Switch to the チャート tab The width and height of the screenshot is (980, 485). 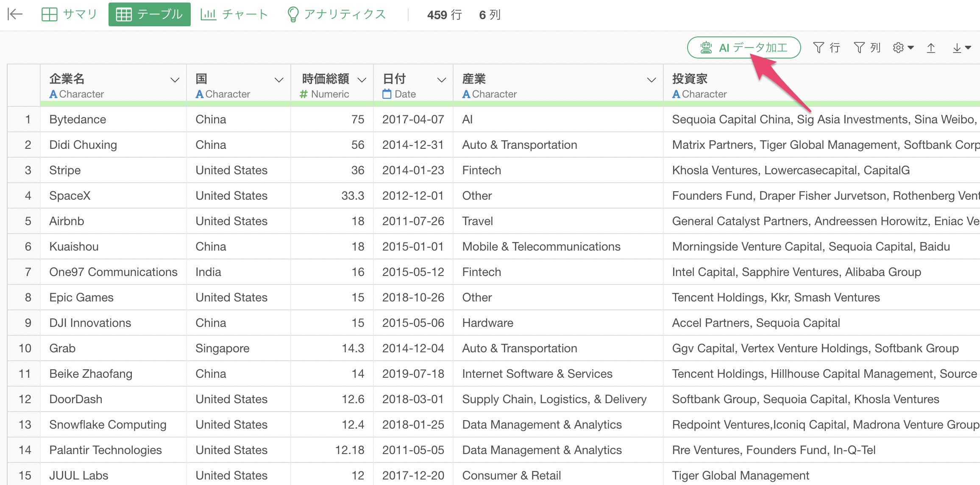coord(234,14)
